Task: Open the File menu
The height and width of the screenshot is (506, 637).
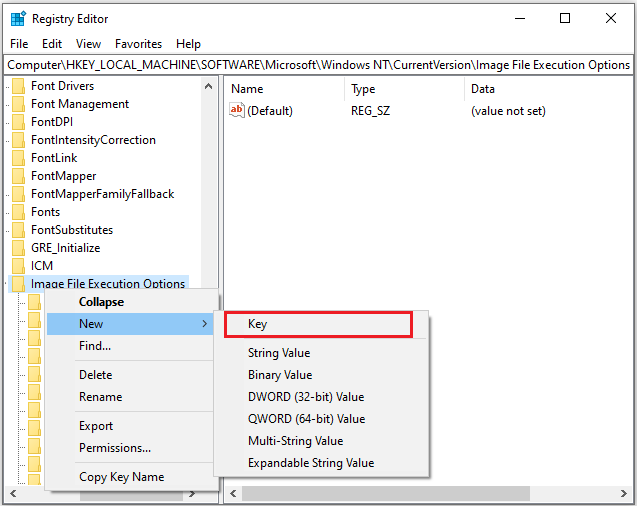Action: click(19, 44)
